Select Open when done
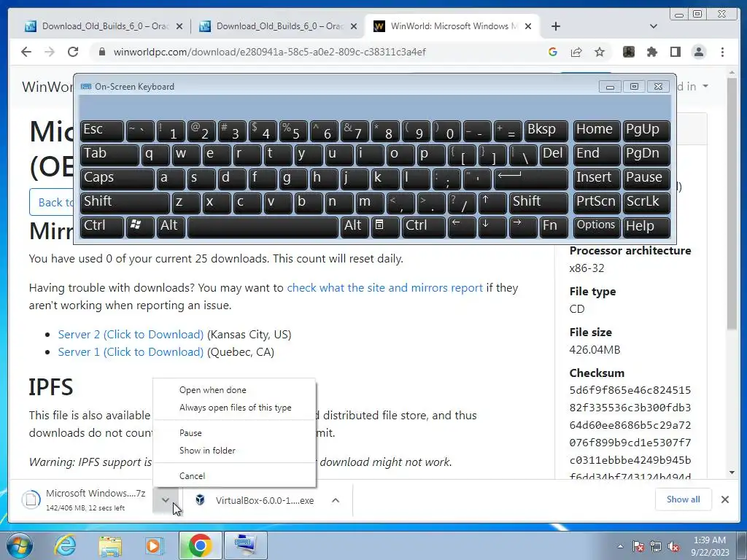747x560 pixels. tap(234, 390)
